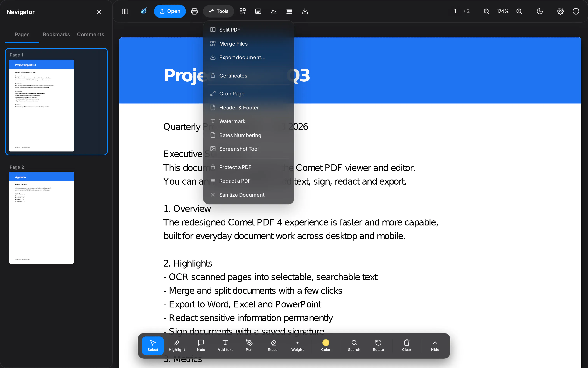The height and width of the screenshot is (368, 588).
Task: Activate the Select cursor tool
Action: click(153, 346)
